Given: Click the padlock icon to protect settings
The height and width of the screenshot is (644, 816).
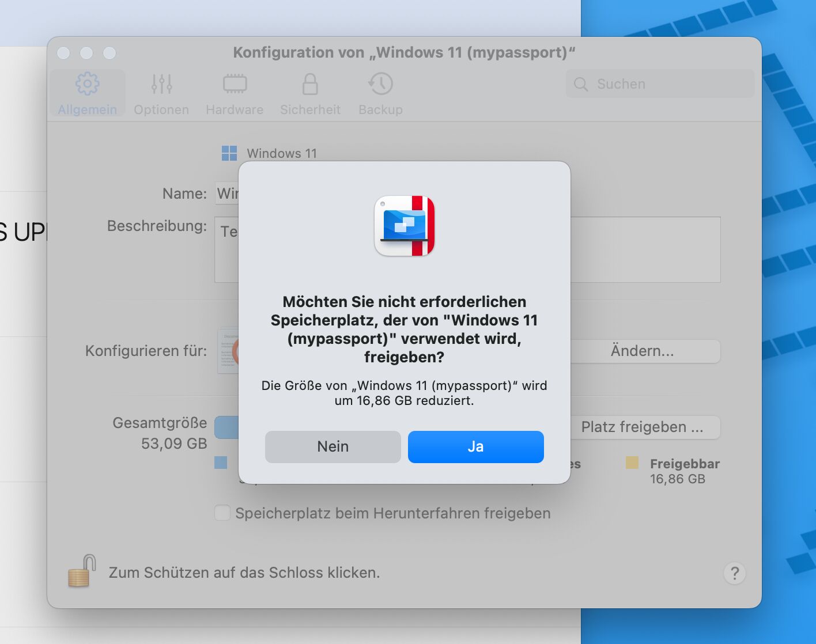Looking at the screenshot, I should pos(82,571).
